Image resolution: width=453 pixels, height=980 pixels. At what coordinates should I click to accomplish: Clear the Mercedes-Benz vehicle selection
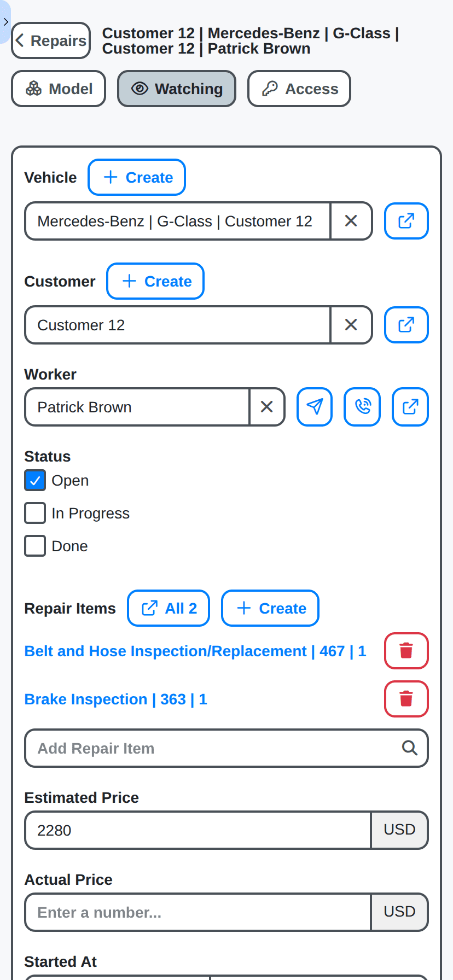point(352,221)
